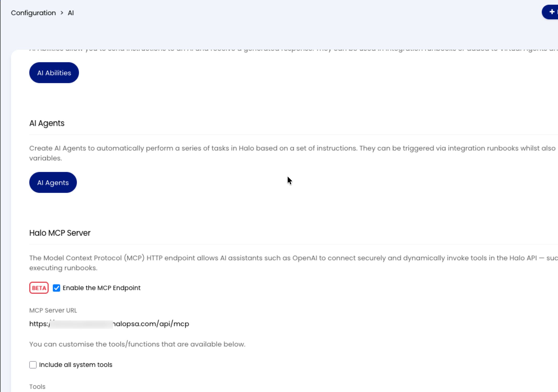This screenshot has height=392, width=558.
Task: Go to Configuration breadcrumb
Action: click(x=33, y=13)
